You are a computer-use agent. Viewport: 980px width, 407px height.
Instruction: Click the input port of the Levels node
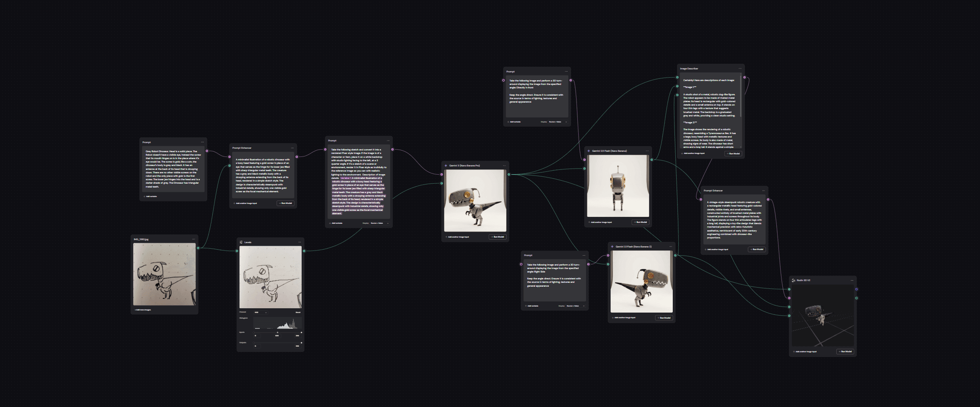point(237,251)
